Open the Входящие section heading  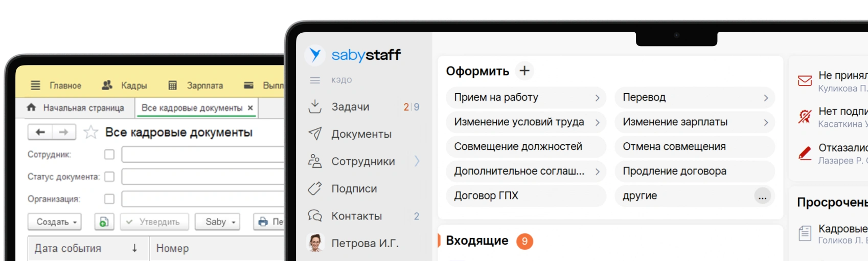coord(477,241)
